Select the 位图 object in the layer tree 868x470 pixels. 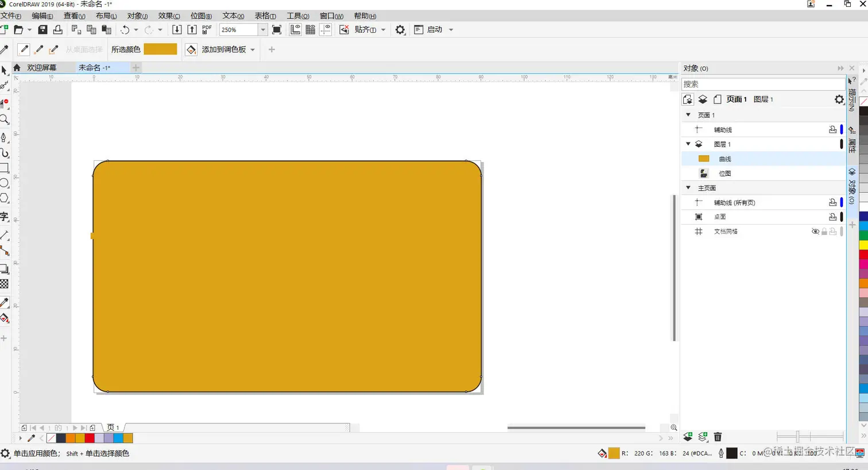[x=763, y=173]
